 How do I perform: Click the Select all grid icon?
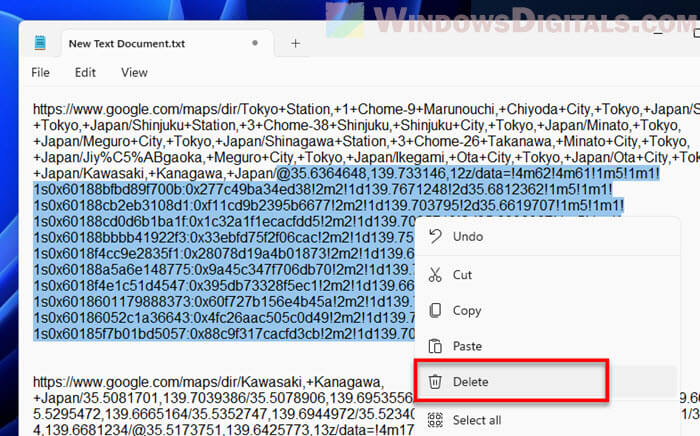pos(435,420)
